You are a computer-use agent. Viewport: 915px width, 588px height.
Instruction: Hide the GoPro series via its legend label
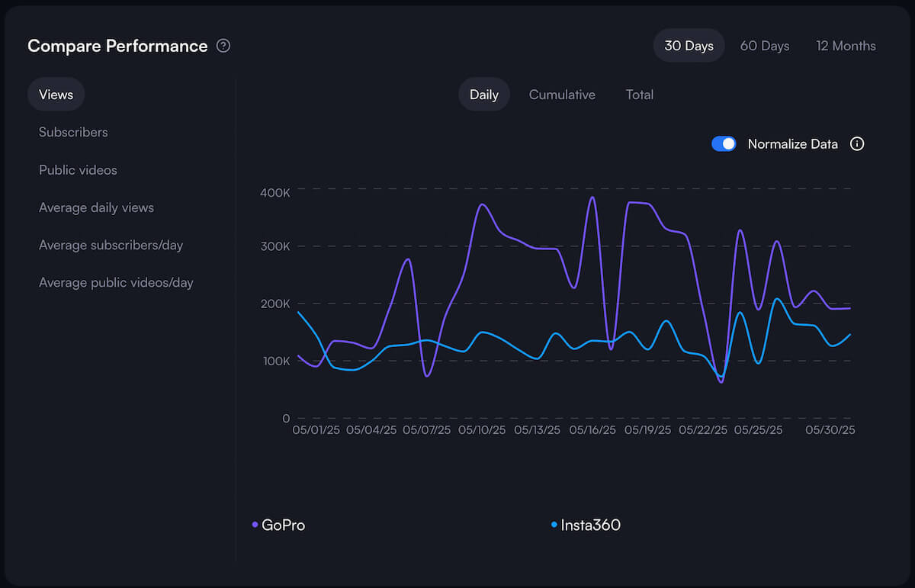[281, 525]
